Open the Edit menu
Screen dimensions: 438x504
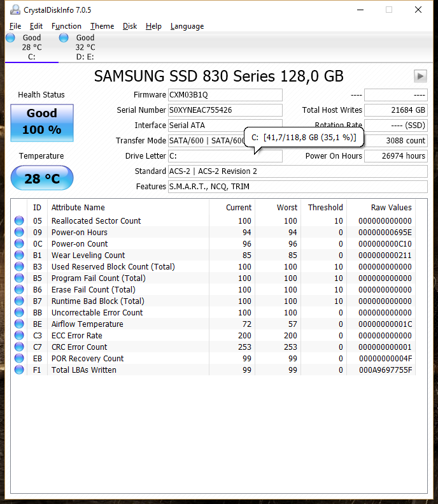(36, 26)
